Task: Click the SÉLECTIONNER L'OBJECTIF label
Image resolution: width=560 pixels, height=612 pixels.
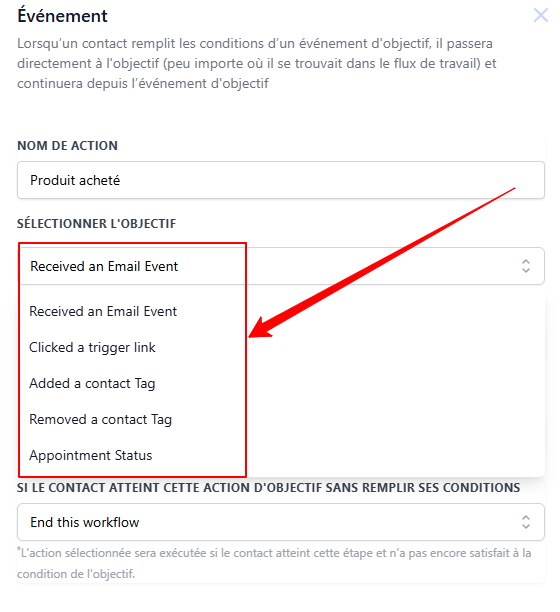Action: point(96,224)
